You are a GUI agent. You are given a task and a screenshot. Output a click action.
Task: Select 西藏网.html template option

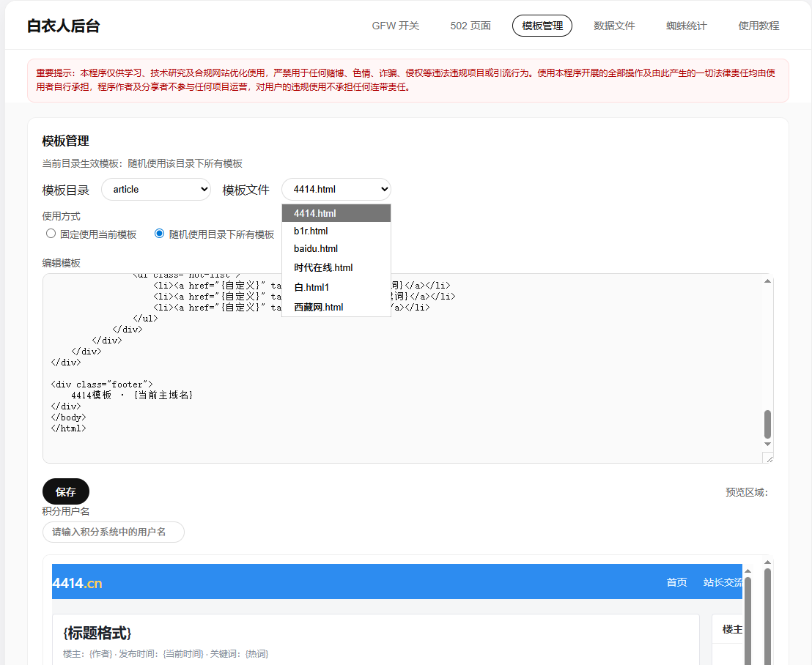tap(319, 308)
